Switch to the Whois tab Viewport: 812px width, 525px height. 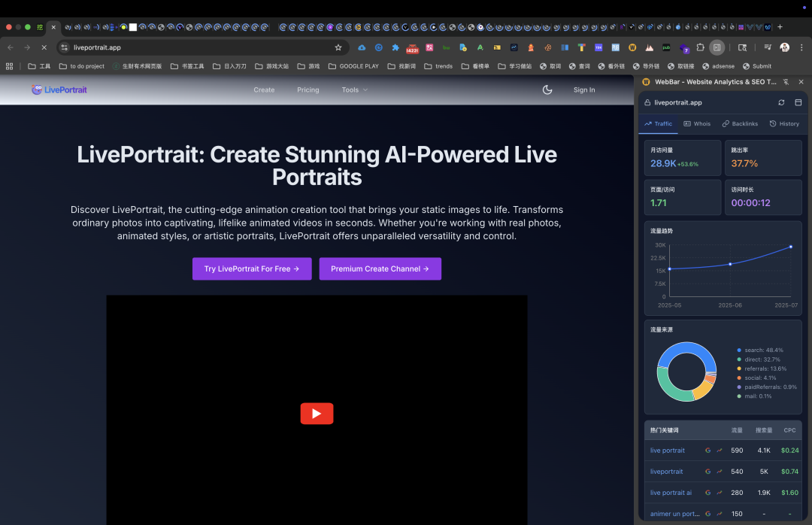[x=697, y=124]
